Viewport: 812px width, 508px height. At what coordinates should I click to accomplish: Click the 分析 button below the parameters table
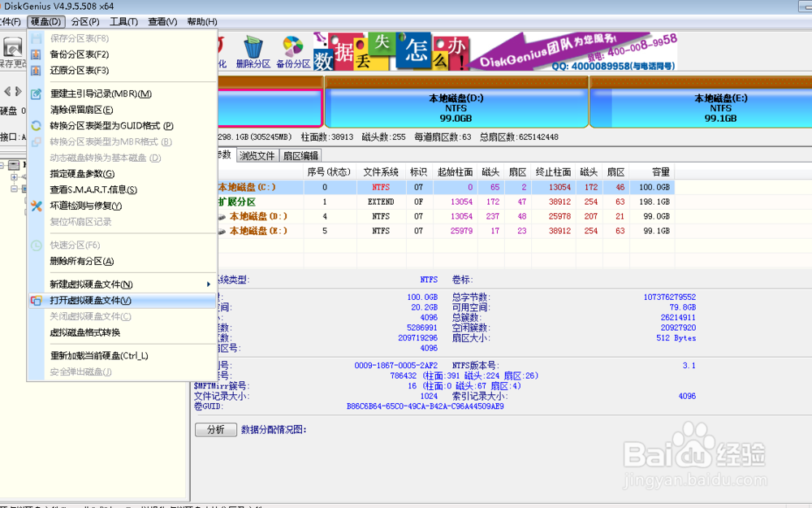[x=215, y=429]
